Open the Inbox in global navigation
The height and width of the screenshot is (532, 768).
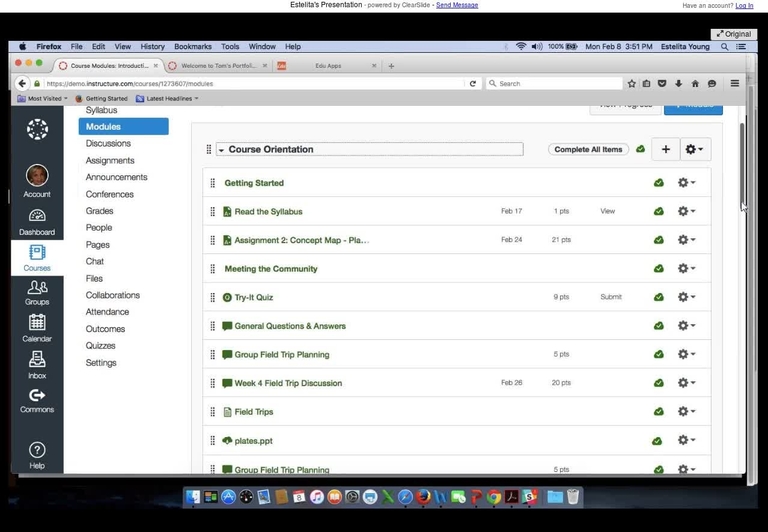tap(37, 365)
